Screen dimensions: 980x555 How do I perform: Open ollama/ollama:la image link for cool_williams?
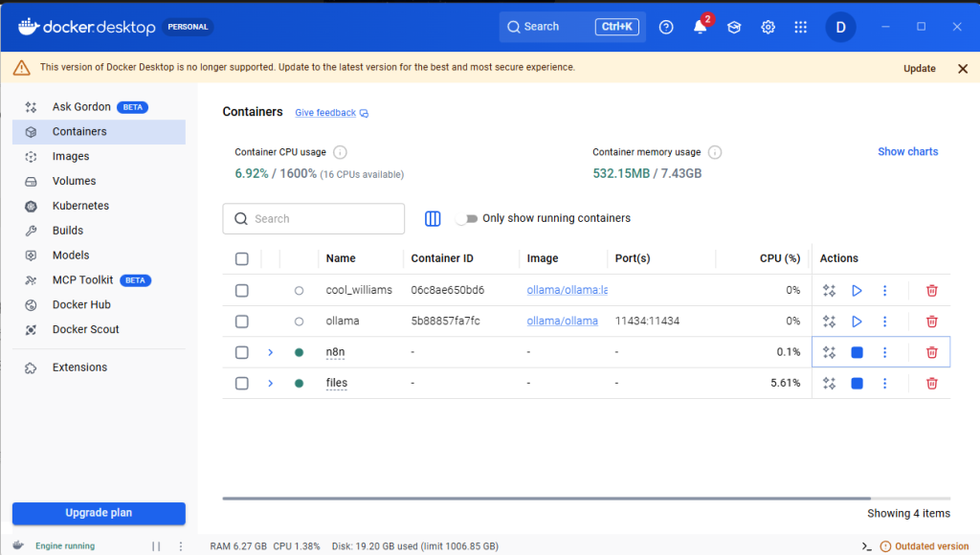pos(567,290)
